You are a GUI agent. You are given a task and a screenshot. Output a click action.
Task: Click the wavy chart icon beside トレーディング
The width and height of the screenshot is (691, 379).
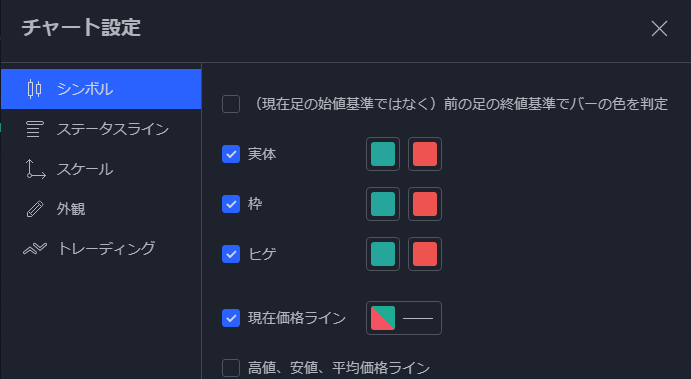click(35, 249)
